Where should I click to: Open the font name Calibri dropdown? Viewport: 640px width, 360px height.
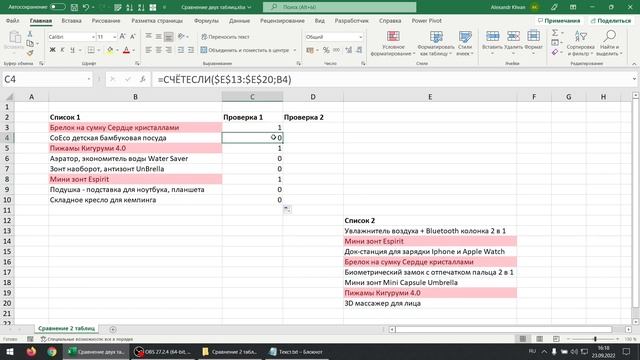[93, 37]
